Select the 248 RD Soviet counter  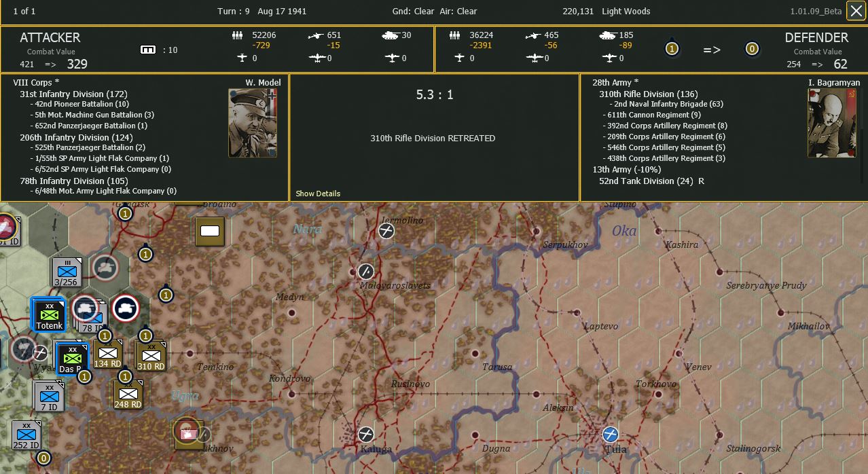[128, 395]
